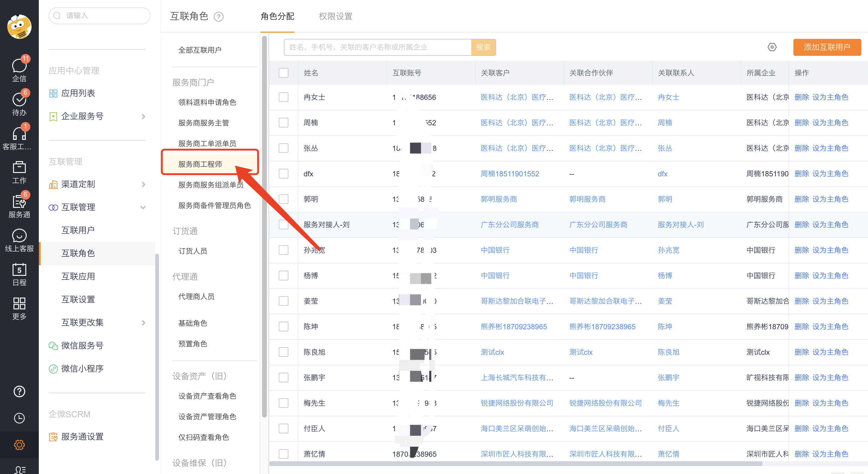Open the 客服工单 headset icon
The width and height of the screenshot is (868, 474).
click(19, 137)
